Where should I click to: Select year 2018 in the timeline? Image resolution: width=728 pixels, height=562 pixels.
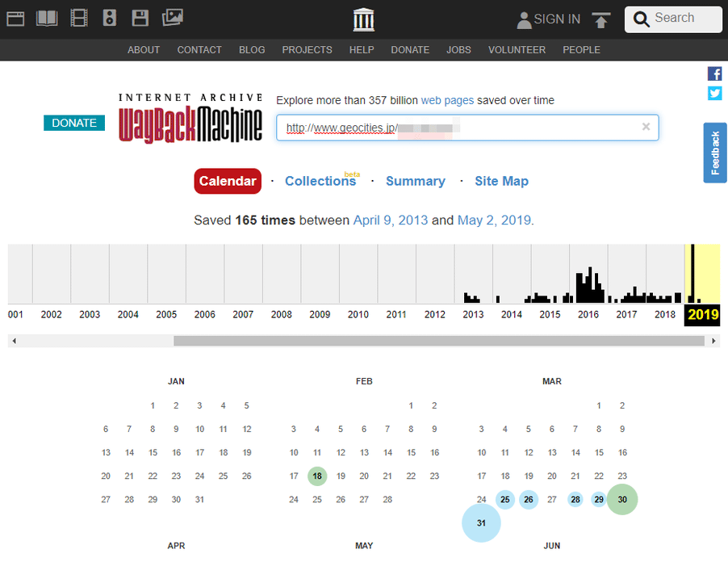pyautogui.click(x=665, y=314)
